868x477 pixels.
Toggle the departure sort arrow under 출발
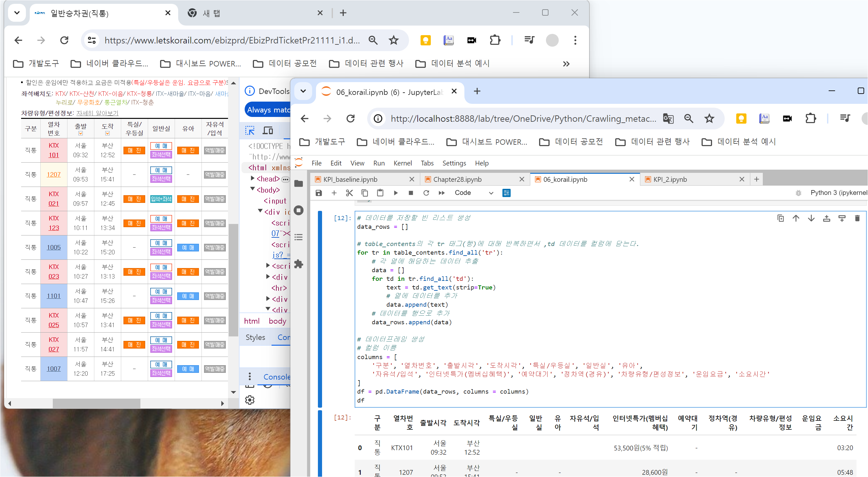tap(81, 133)
